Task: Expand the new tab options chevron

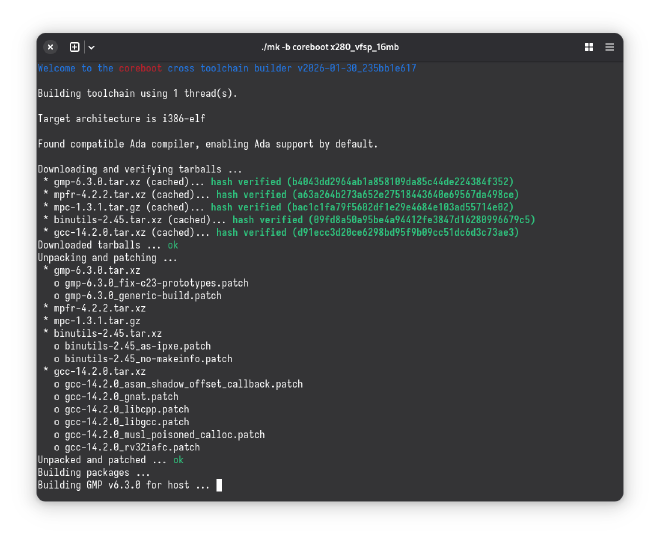Action: (x=91, y=48)
